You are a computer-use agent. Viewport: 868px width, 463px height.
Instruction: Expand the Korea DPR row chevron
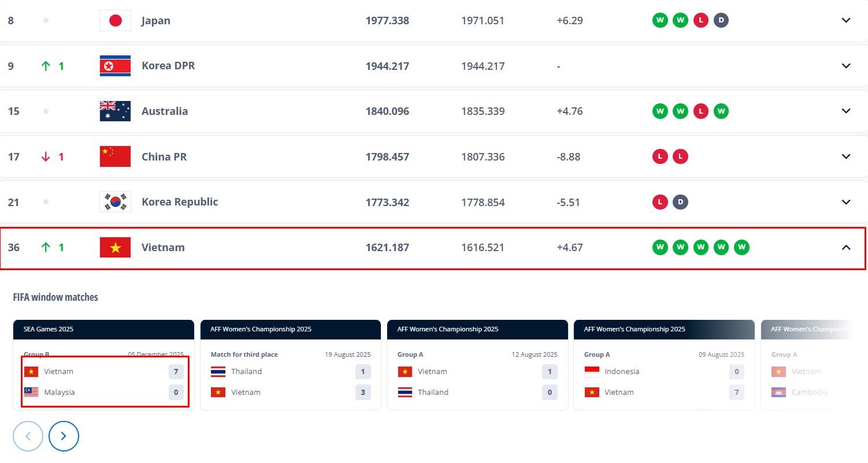pos(846,66)
